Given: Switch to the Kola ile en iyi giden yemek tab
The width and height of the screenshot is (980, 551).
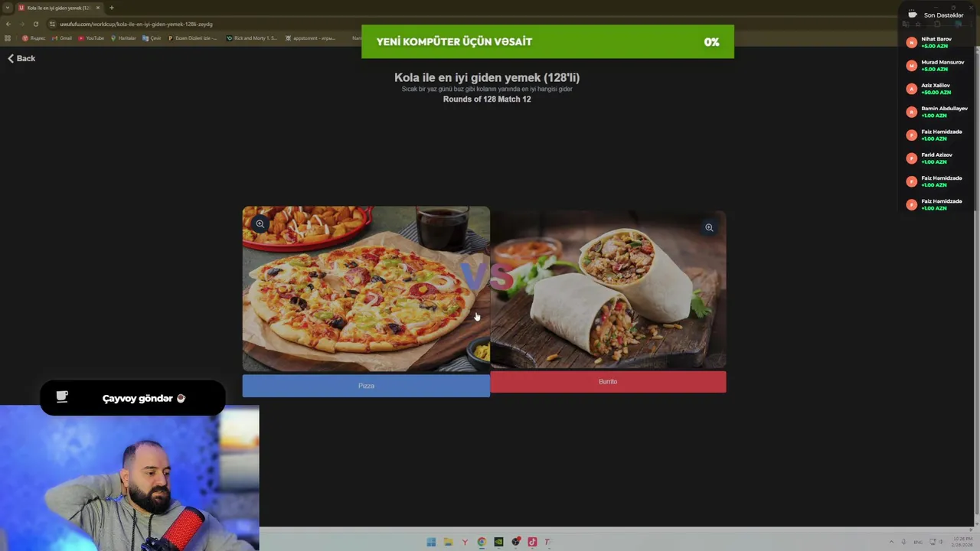Looking at the screenshot, I should pyautogui.click(x=59, y=8).
